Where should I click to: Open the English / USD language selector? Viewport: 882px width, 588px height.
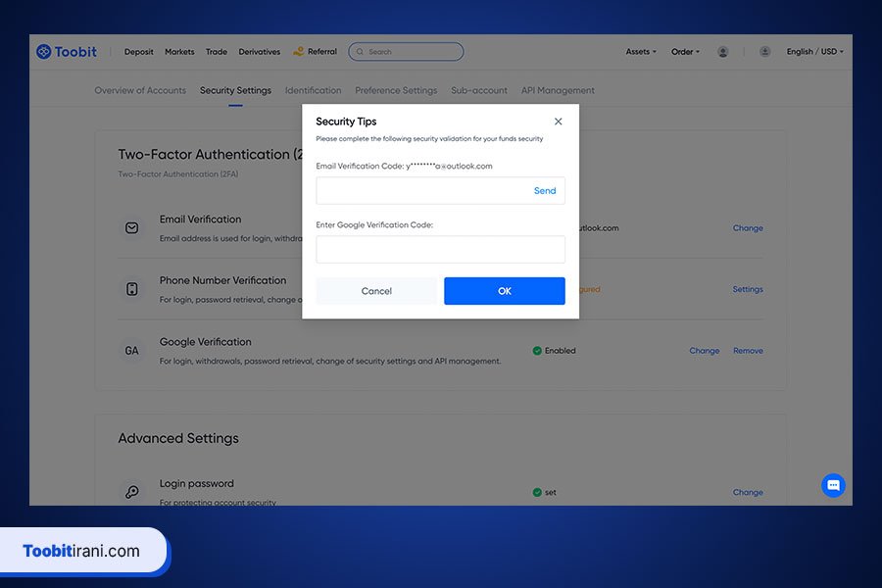click(x=814, y=52)
